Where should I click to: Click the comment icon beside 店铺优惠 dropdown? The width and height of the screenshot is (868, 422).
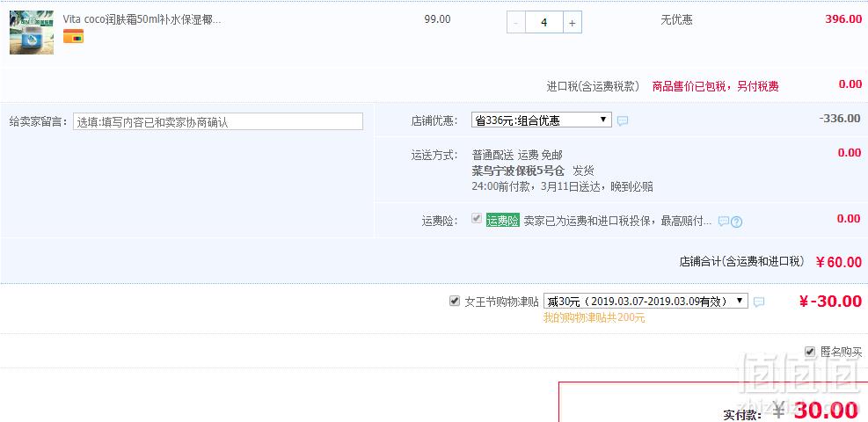click(623, 120)
